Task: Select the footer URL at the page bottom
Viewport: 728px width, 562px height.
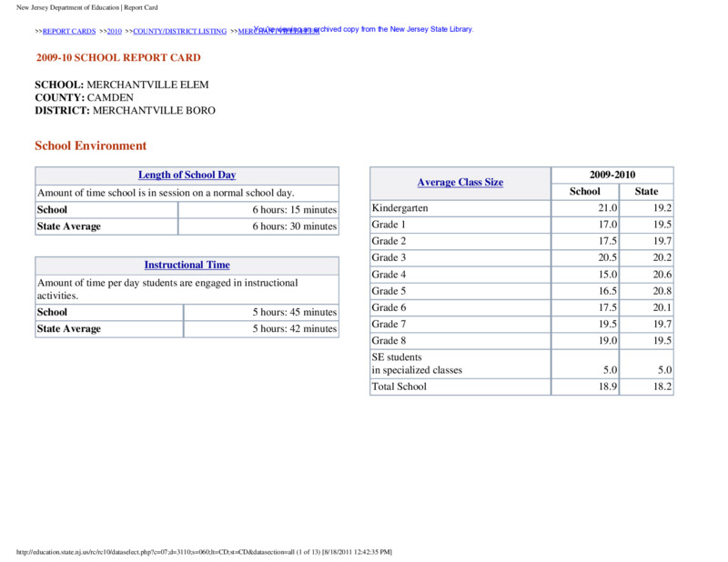Action: click(x=204, y=552)
